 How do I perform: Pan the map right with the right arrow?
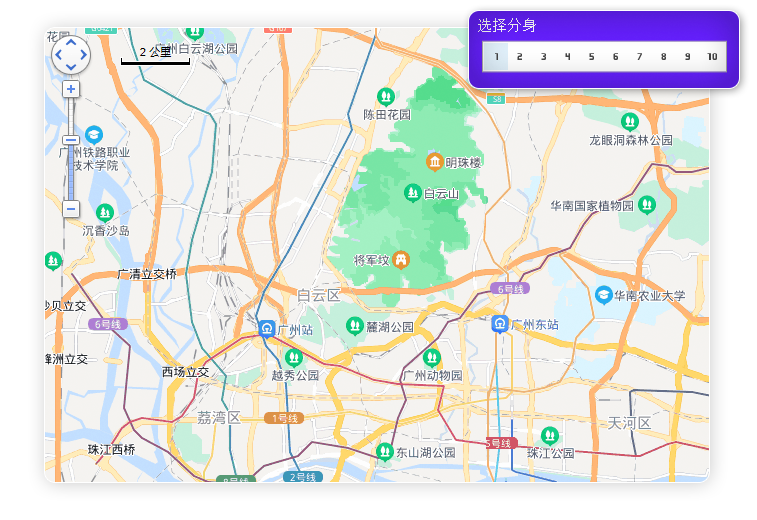tap(83, 55)
